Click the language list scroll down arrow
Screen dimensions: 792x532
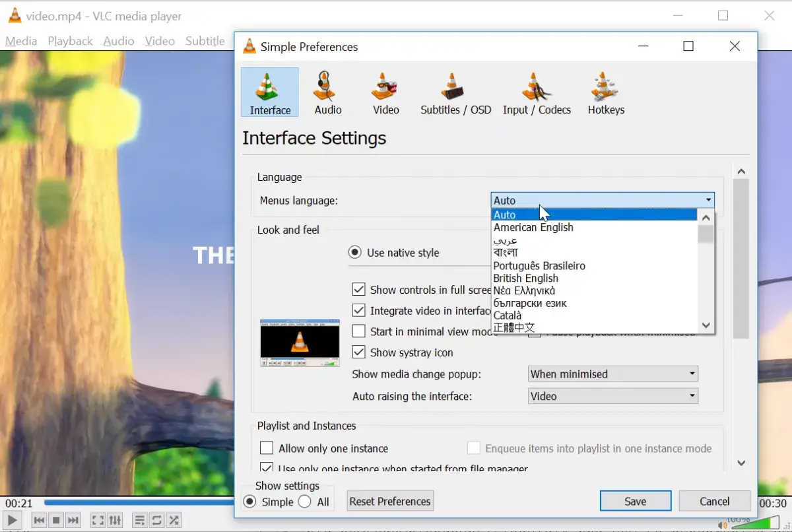706,325
